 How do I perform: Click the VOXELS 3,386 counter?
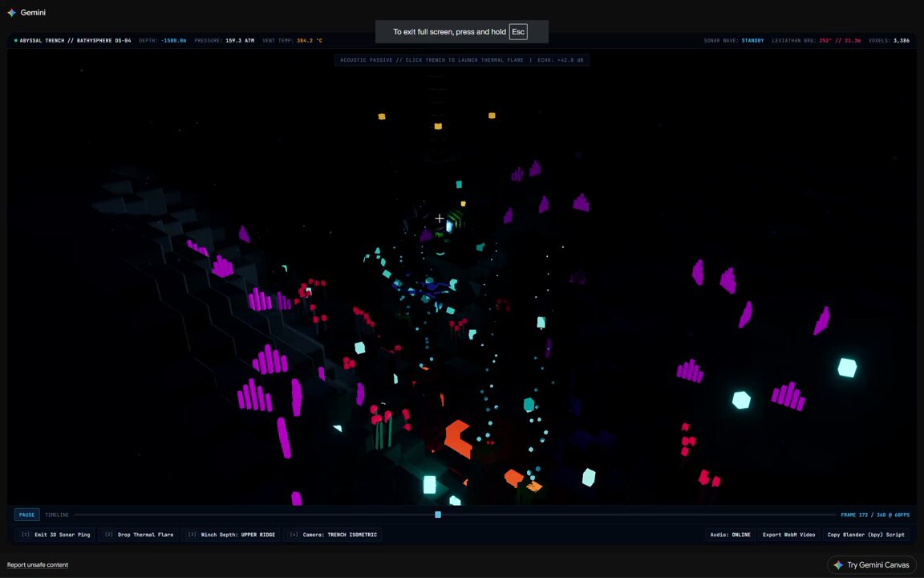pos(890,41)
